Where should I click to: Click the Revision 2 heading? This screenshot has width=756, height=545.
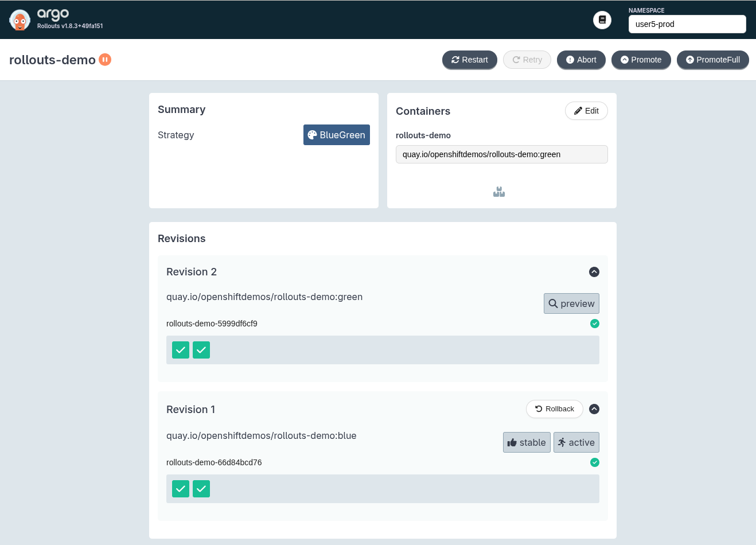192,272
